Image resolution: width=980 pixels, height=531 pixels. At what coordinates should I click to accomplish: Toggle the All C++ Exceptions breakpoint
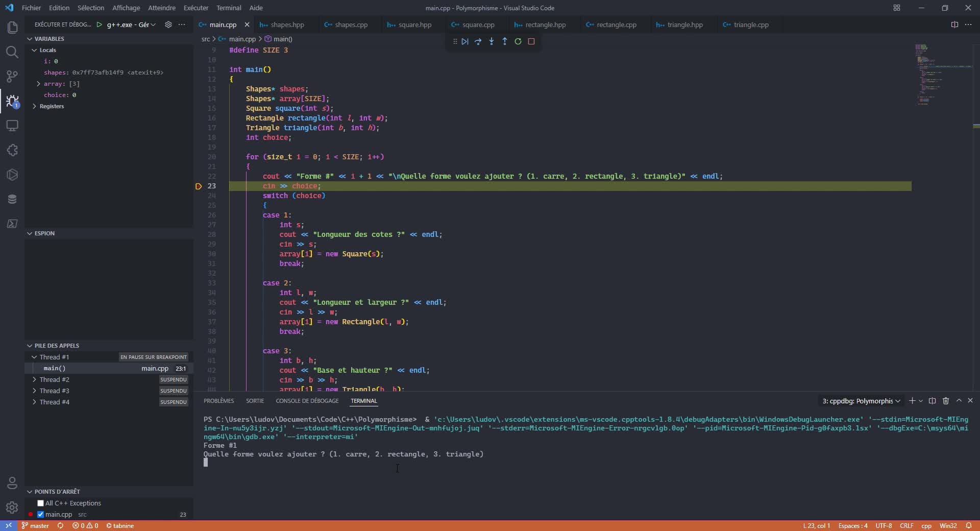[40, 503]
